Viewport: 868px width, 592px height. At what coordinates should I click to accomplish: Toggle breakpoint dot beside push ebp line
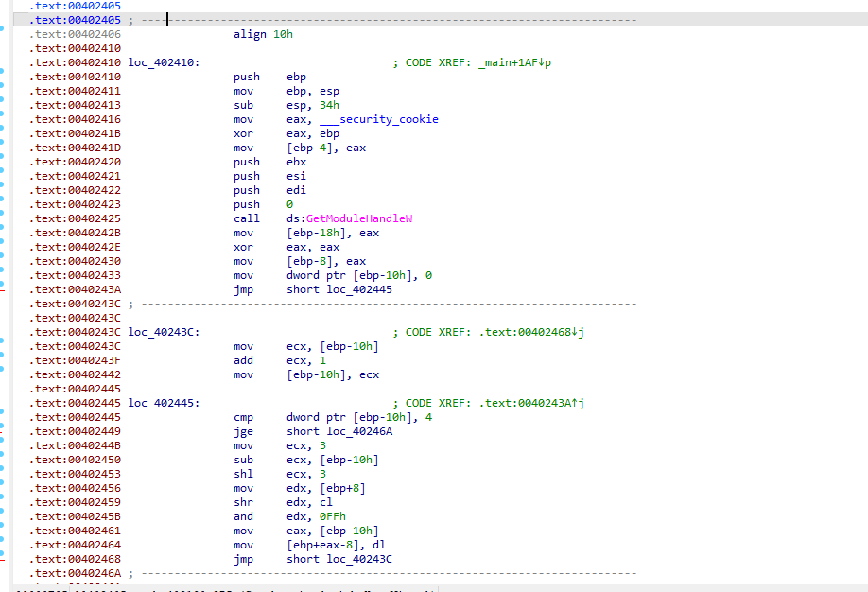[4, 77]
